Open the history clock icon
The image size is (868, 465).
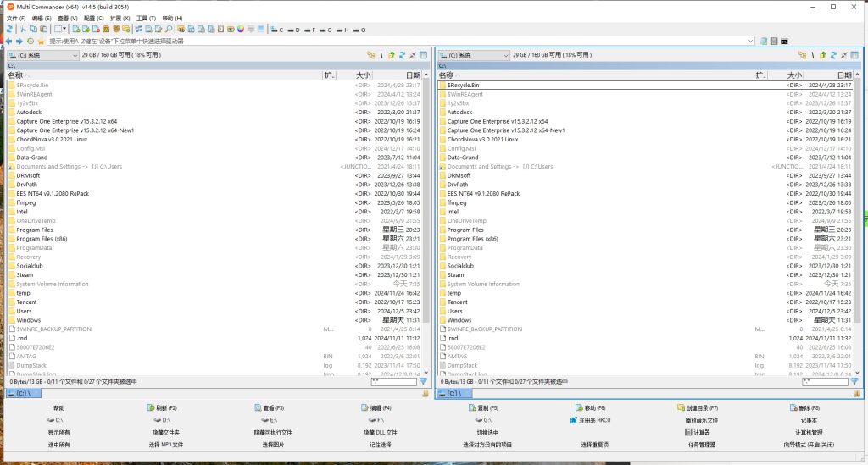click(x=31, y=41)
